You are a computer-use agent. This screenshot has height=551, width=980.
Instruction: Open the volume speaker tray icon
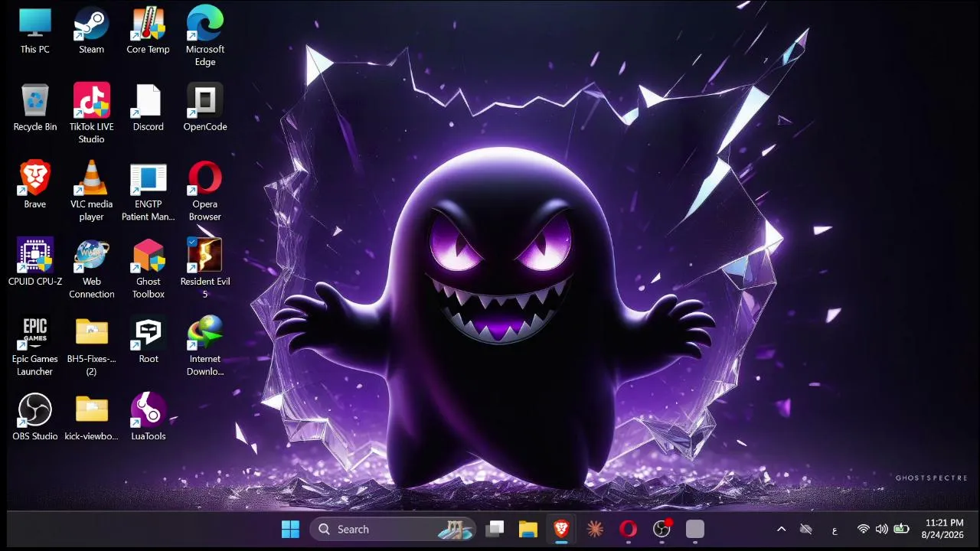coord(882,529)
